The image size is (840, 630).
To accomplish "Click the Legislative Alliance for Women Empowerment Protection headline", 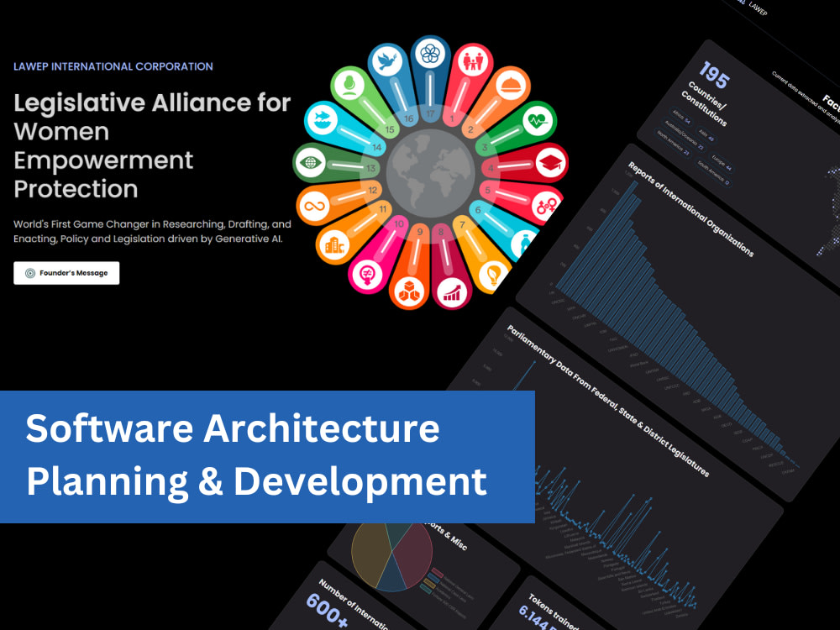I will click(x=152, y=145).
